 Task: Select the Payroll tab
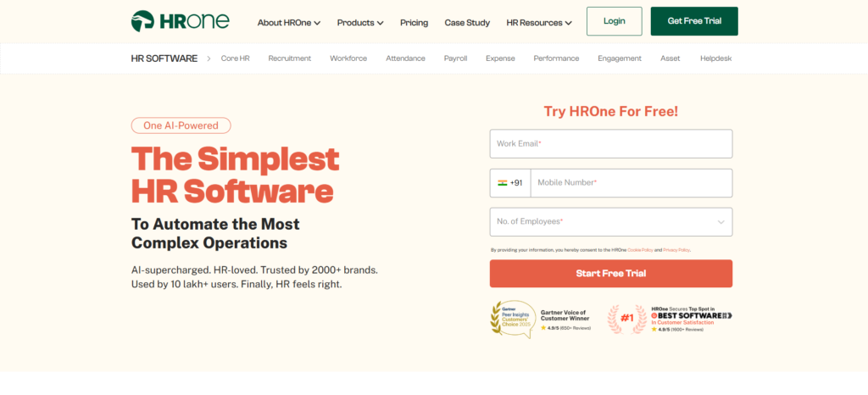click(x=455, y=58)
